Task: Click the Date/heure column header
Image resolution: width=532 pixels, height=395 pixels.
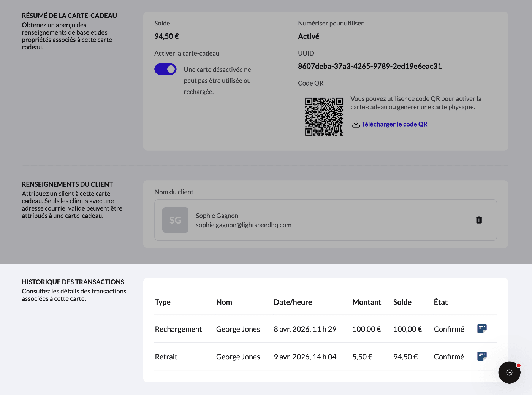Action: [x=293, y=302]
